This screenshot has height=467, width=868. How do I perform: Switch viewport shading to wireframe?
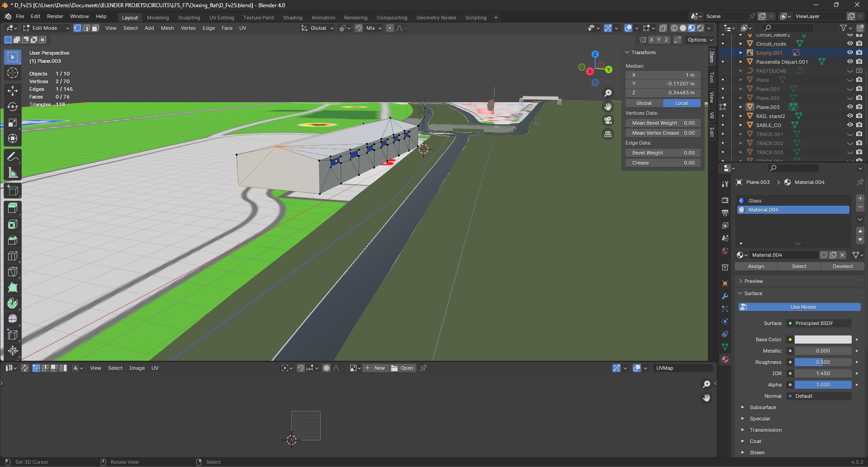click(x=674, y=28)
